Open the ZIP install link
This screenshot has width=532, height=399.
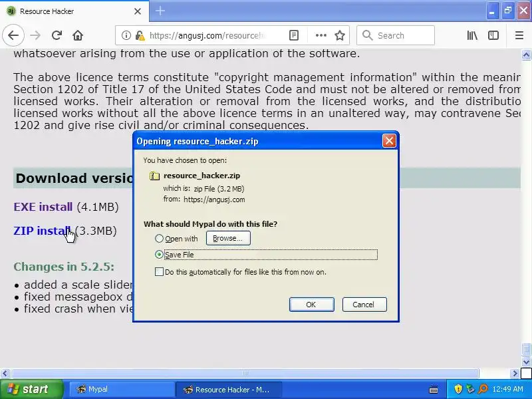[42, 231]
